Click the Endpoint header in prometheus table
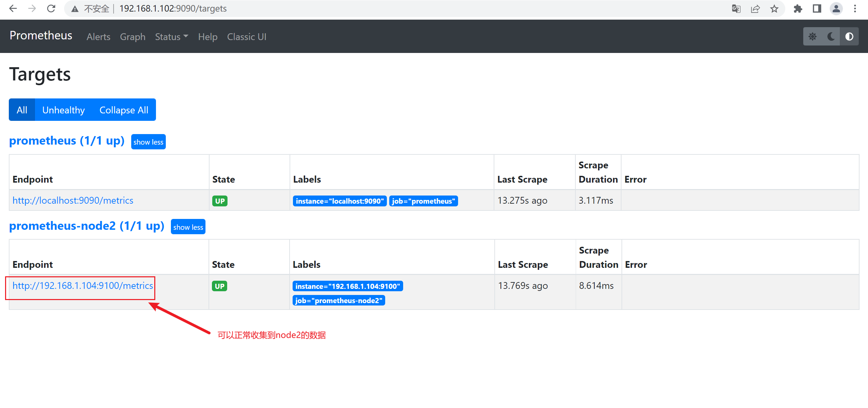The image size is (868, 408). tap(33, 179)
